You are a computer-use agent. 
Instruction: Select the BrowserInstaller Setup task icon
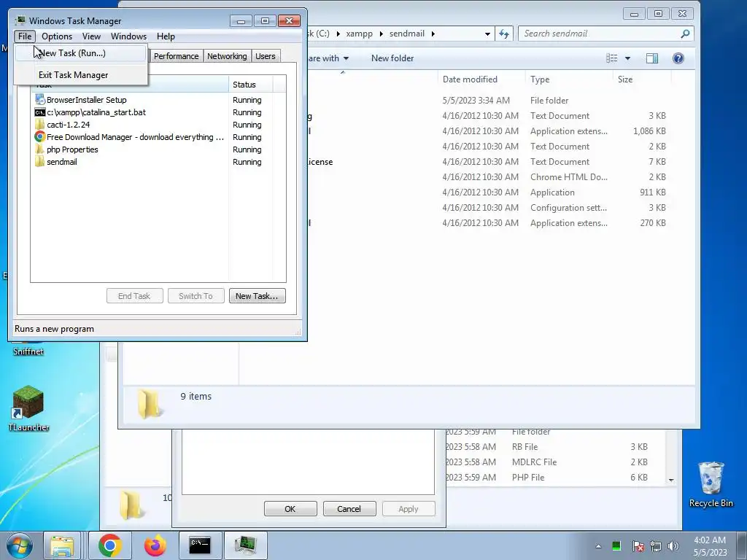[x=40, y=99]
